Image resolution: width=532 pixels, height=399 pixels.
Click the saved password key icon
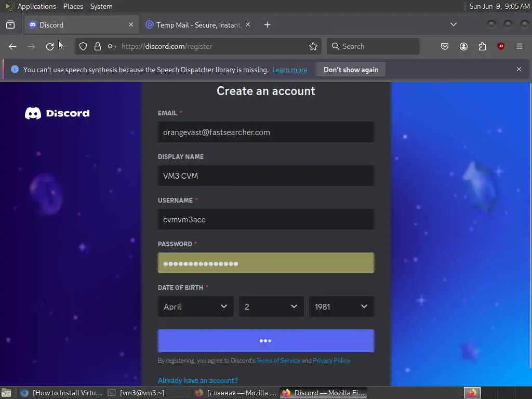pos(112,46)
